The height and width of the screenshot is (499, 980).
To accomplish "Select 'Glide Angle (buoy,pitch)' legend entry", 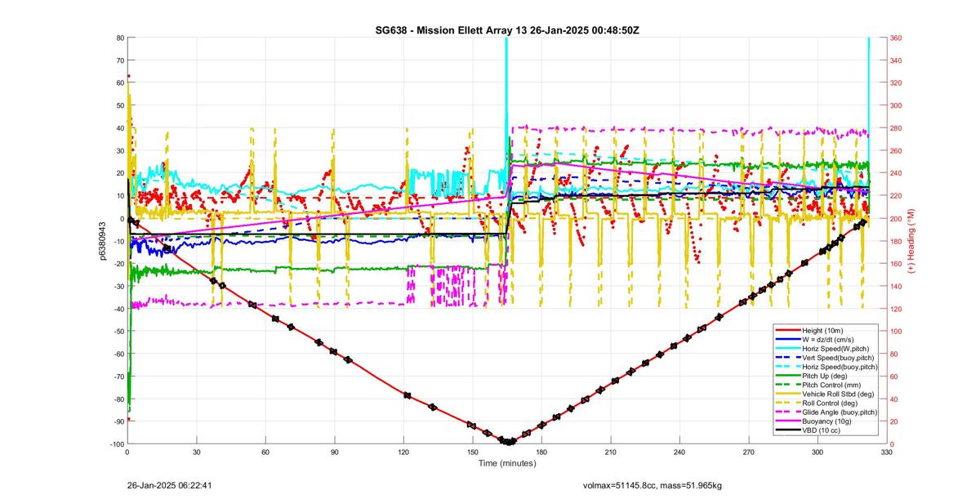I will [840, 412].
